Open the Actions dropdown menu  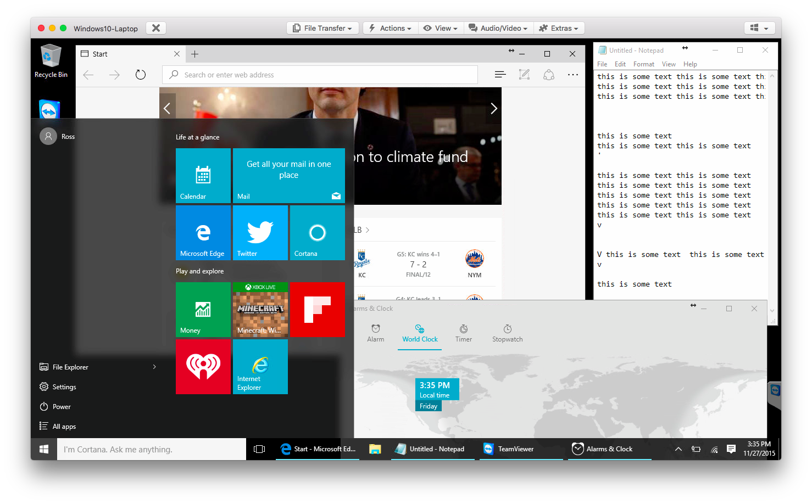[x=390, y=28]
